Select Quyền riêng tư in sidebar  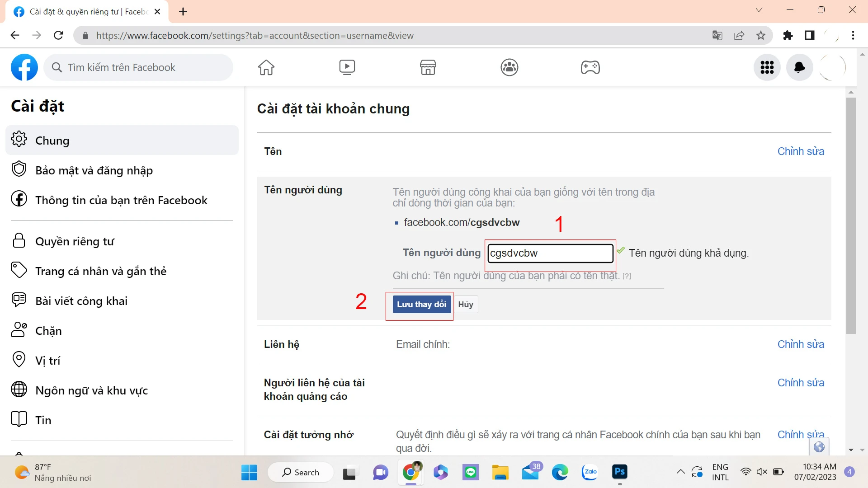pos(75,241)
